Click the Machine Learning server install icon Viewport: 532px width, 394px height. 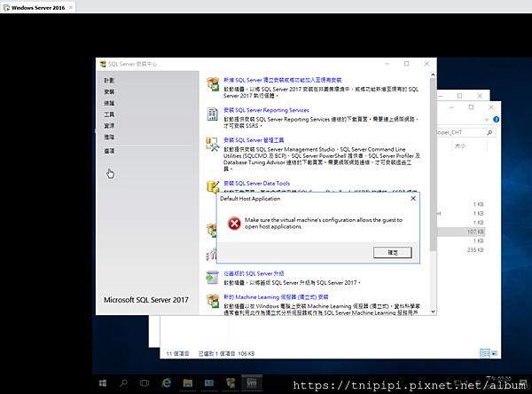point(213,301)
